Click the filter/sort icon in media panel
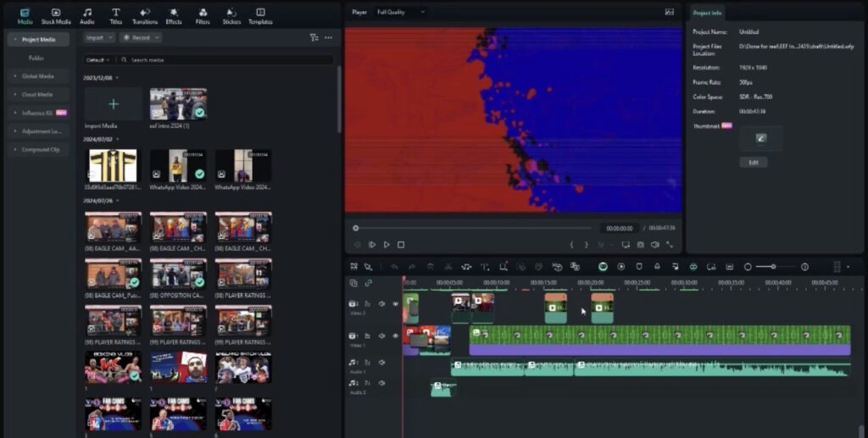 click(314, 37)
